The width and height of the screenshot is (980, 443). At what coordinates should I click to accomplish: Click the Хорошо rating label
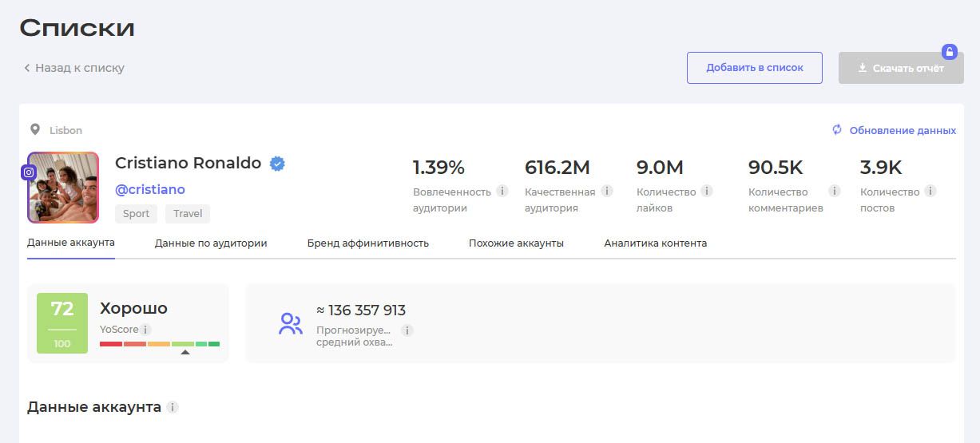133,308
